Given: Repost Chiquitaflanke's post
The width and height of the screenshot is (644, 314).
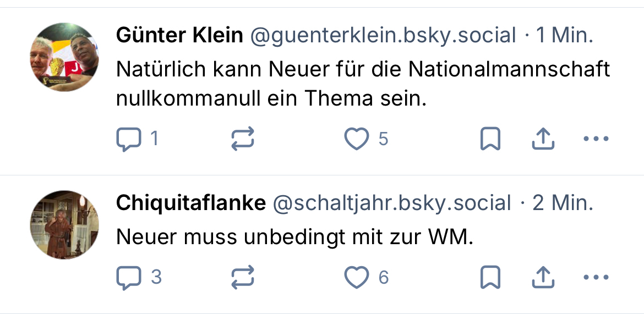Looking at the screenshot, I should (242, 278).
